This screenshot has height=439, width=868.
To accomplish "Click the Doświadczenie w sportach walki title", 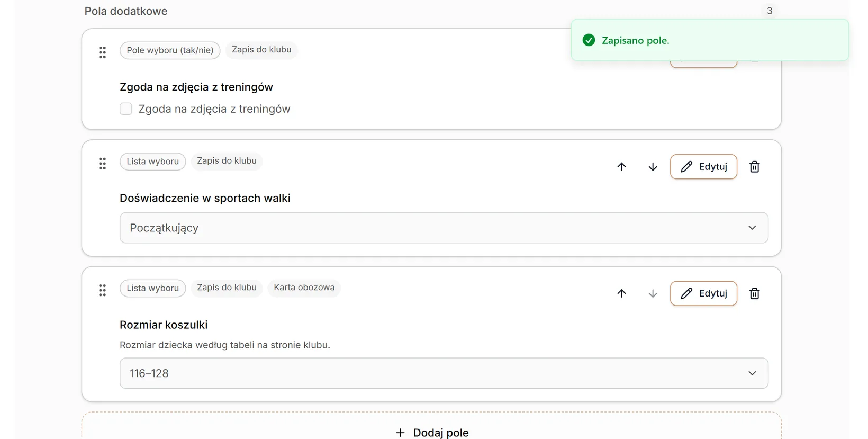I will pos(205,198).
